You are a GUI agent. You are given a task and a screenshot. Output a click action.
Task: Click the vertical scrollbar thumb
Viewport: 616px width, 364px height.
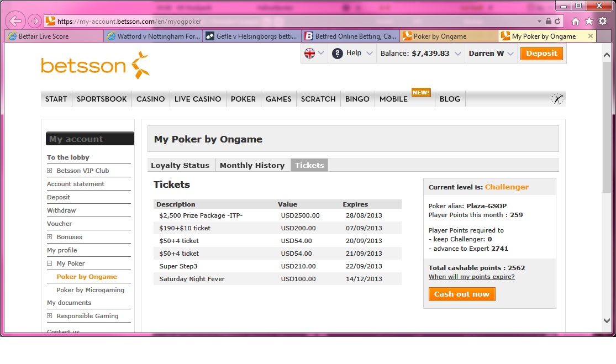[607, 126]
